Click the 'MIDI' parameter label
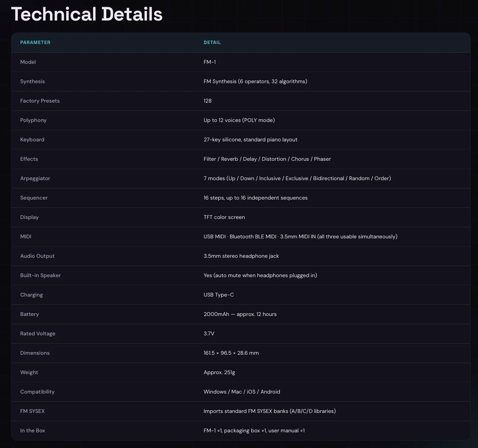 [26, 237]
